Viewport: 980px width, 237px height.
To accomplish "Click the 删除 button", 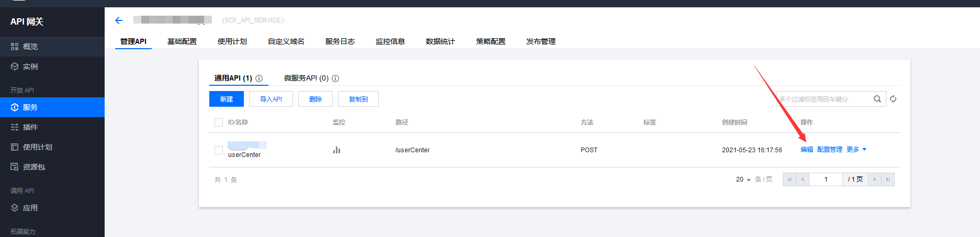I will click(x=316, y=99).
